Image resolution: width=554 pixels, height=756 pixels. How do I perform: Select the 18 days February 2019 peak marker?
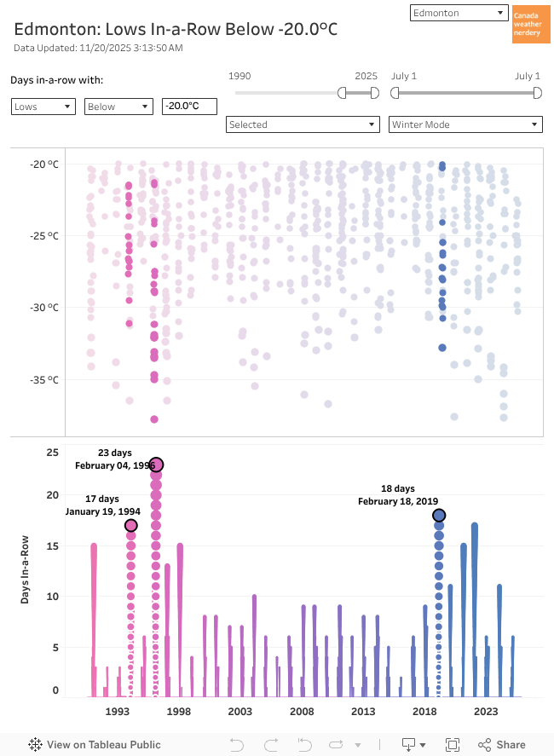point(439,515)
